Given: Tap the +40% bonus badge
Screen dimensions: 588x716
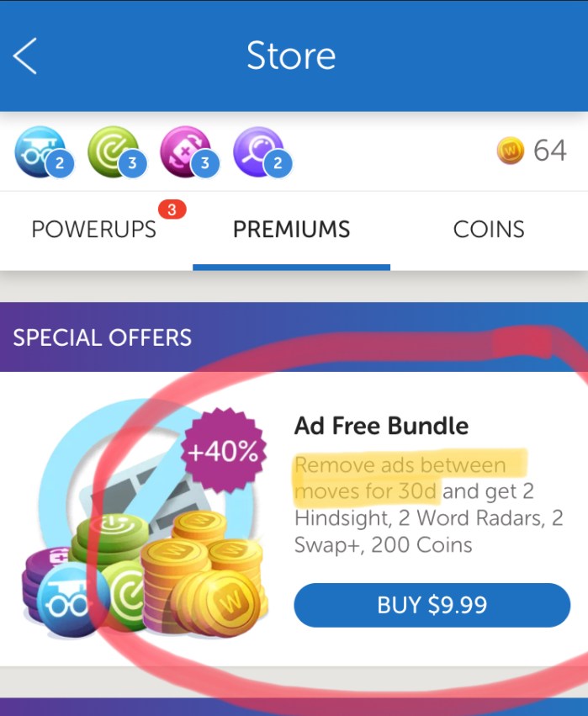Looking at the screenshot, I should coord(223,451).
